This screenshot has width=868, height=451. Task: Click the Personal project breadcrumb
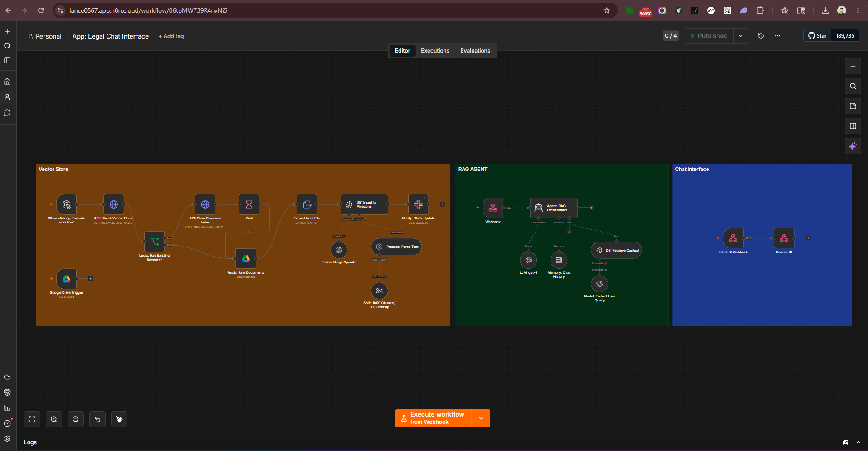45,36
